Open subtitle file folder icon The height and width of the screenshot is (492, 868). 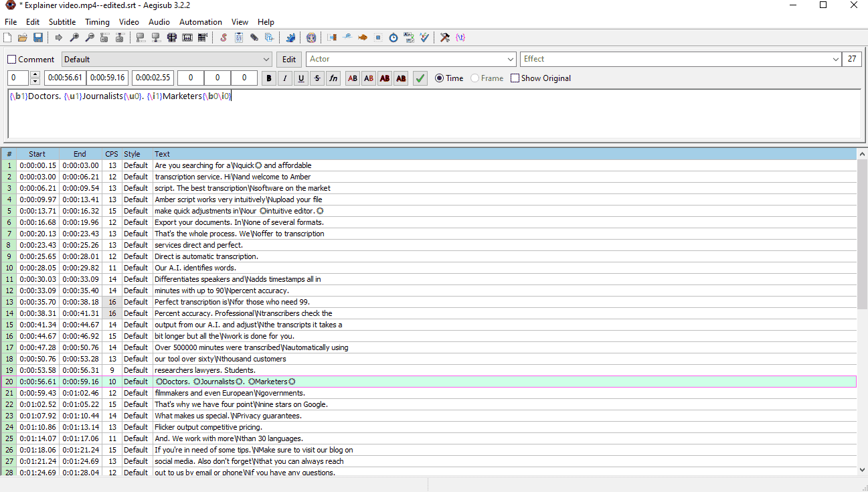tap(23, 37)
